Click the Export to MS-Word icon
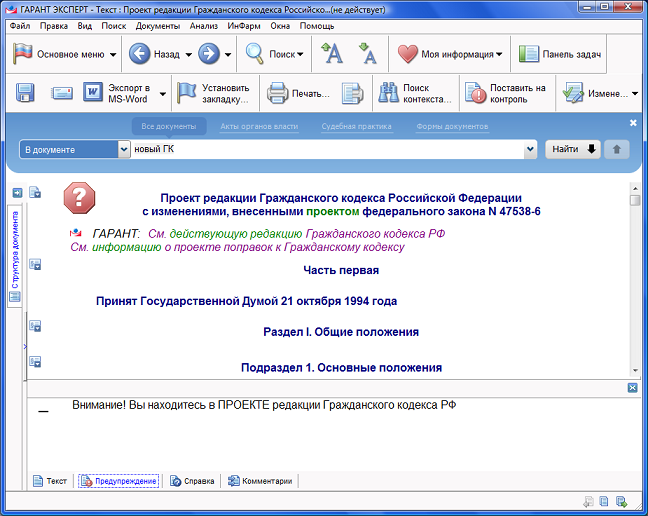Screen dimensions: 648x516 click(x=93, y=94)
